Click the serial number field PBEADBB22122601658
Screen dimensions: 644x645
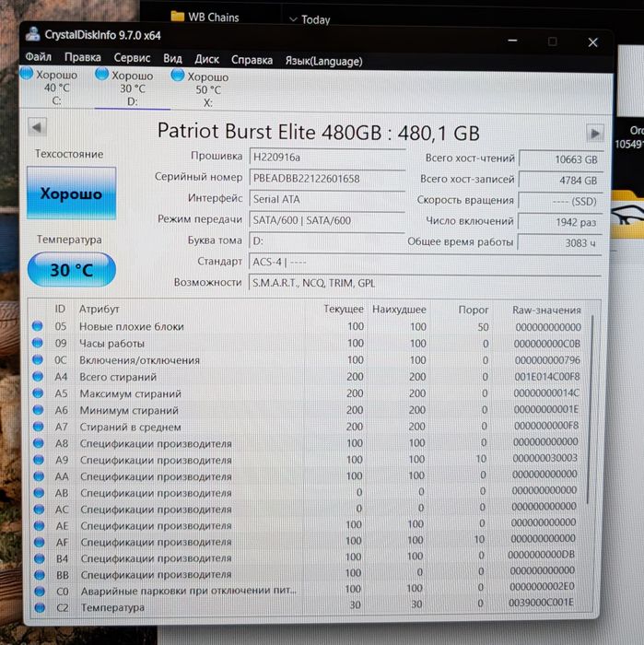[327, 179]
